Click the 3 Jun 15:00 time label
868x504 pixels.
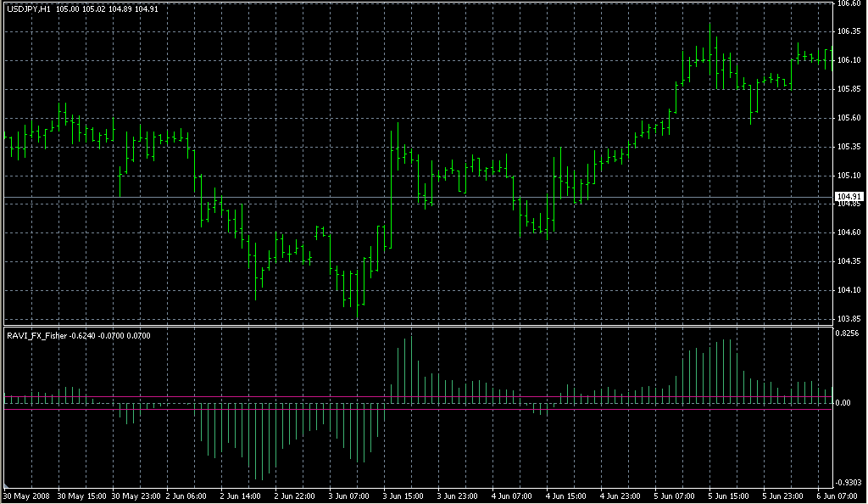[403, 496]
